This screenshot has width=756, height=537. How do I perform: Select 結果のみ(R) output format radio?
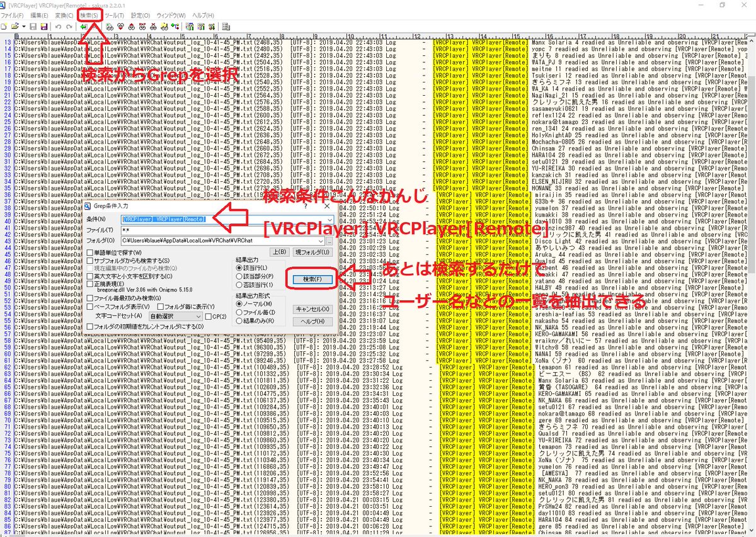coord(239,320)
